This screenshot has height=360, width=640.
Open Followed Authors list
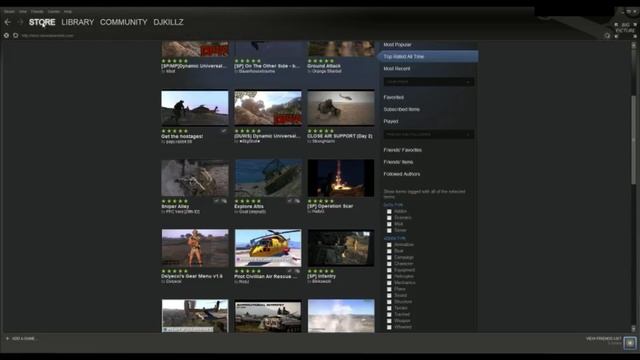click(402, 174)
